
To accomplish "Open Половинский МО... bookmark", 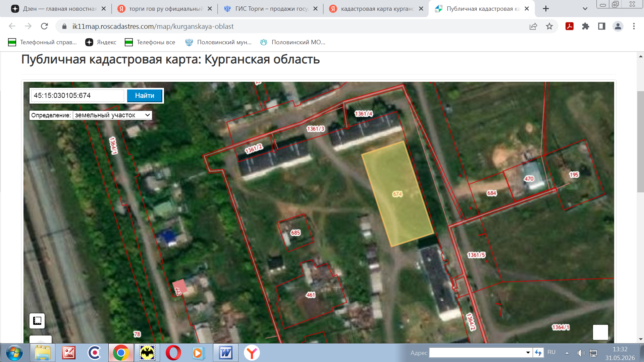I will pos(292,42).
